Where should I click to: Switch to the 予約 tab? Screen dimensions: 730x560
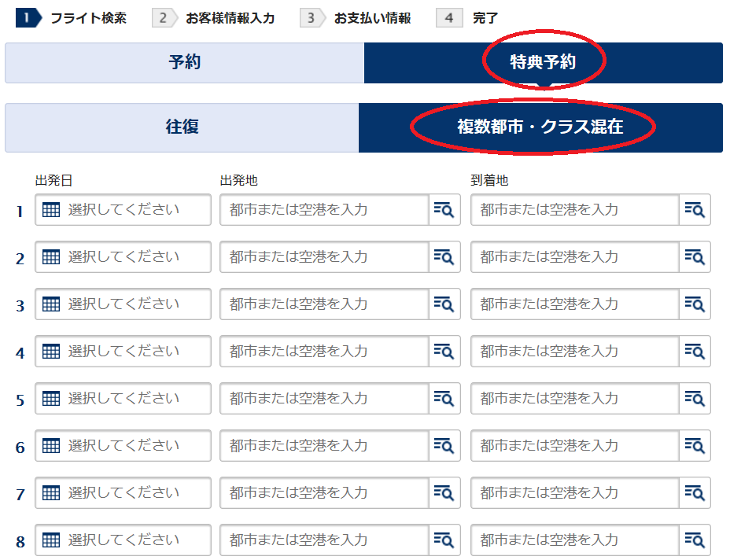click(x=184, y=63)
